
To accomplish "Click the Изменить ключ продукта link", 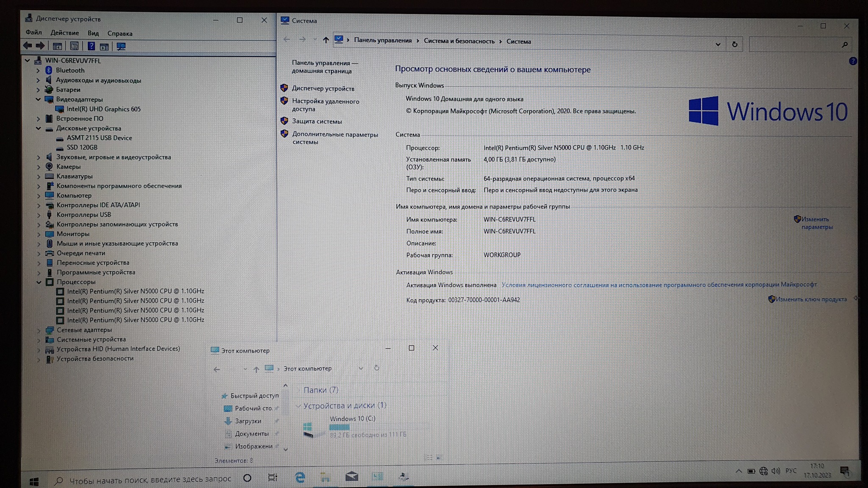I will (x=811, y=299).
